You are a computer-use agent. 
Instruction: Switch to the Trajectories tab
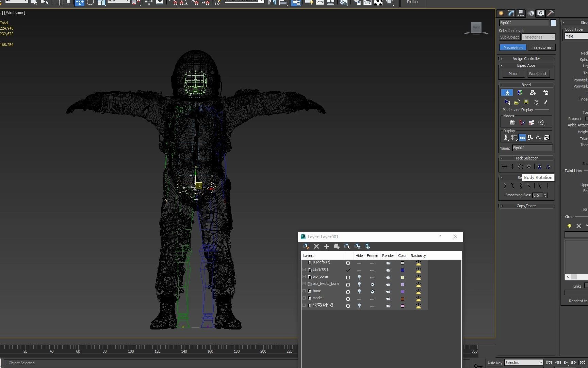[541, 47]
